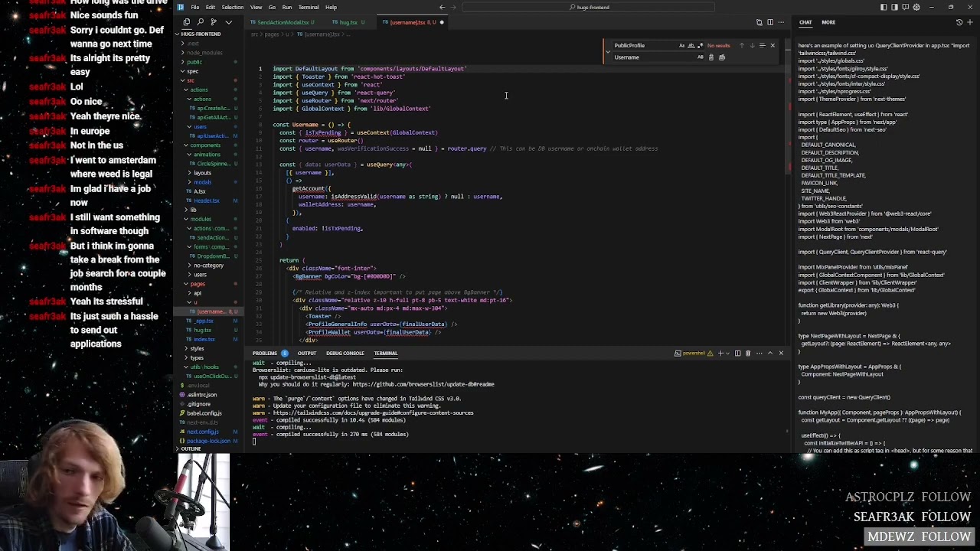Close the terminal panel

point(781,354)
